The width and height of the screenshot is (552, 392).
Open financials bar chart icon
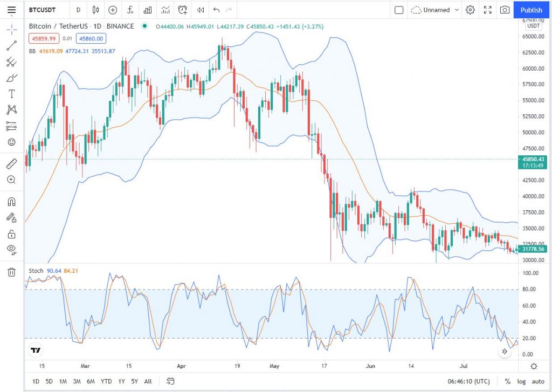click(x=148, y=10)
